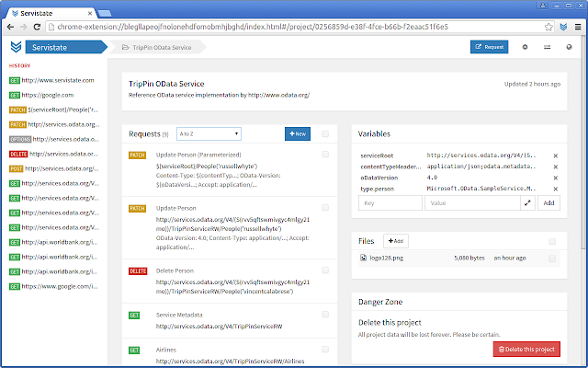The height and width of the screenshot is (368, 588).
Task: Add a file with the Files Add button
Action: (x=396, y=241)
